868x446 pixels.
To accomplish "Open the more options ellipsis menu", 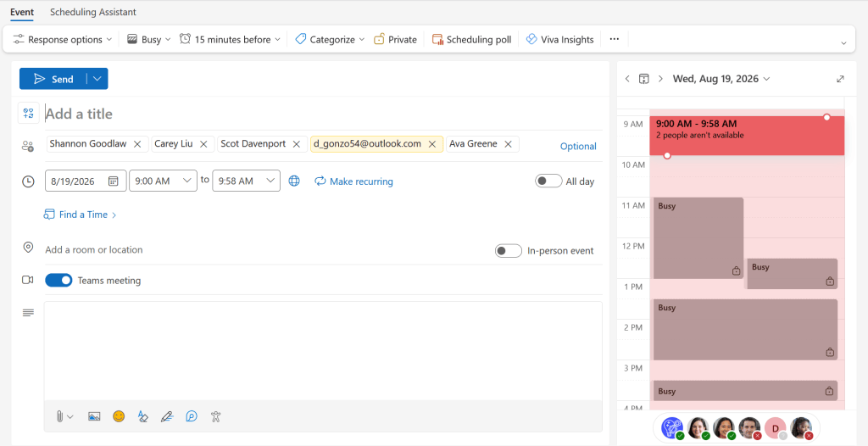I will coord(614,39).
